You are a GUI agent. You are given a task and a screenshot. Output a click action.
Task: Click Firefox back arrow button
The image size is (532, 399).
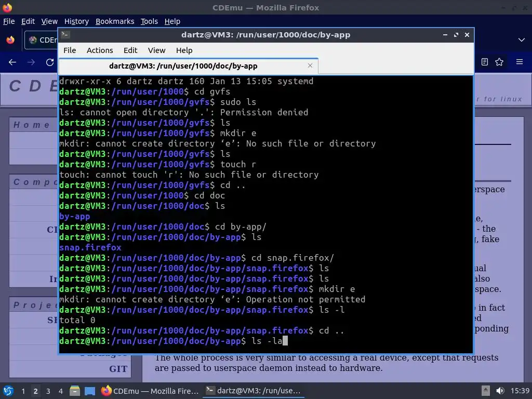12,62
